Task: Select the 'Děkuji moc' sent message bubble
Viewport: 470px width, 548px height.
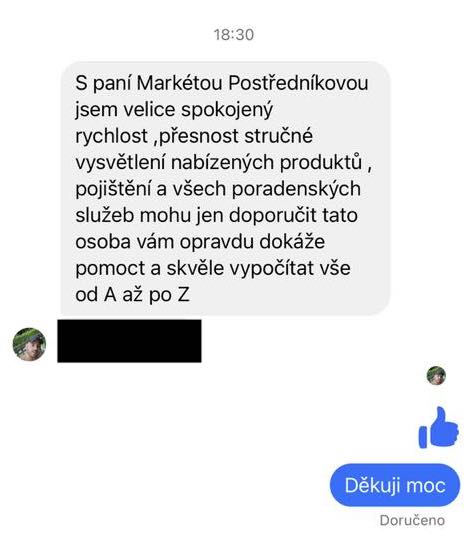Action: pyautogui.click(x=395, y=485)
